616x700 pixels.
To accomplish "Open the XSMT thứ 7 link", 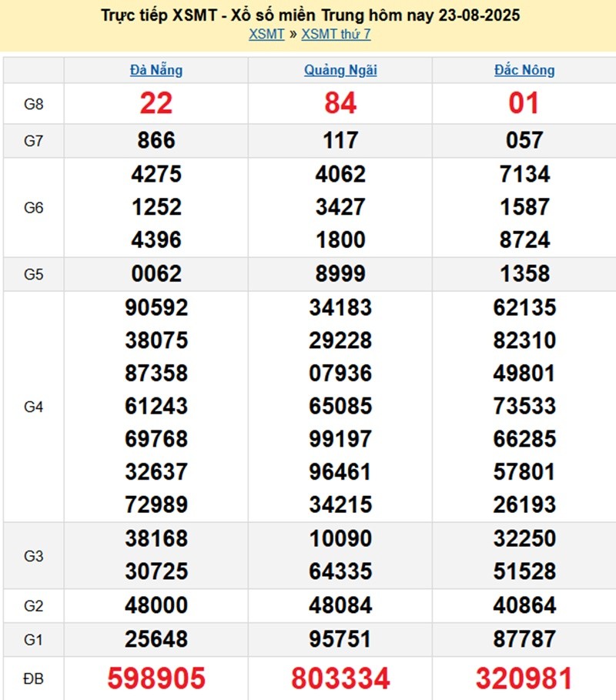I will pyautogui.click(x=336, y=34).
